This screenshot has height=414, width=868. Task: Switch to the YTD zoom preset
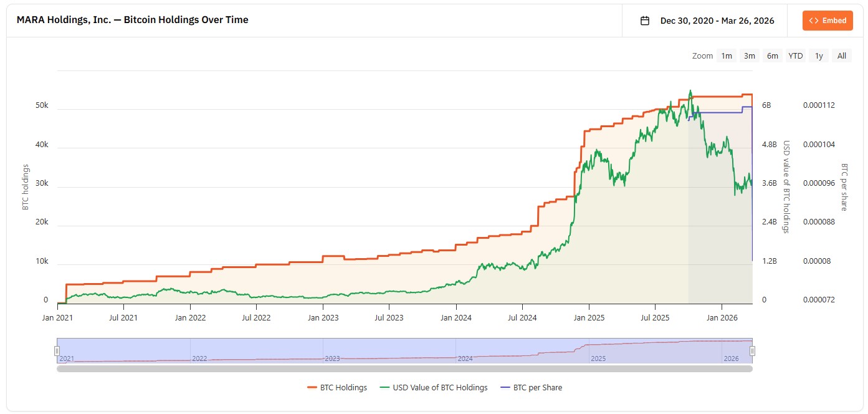coord(796,55)
